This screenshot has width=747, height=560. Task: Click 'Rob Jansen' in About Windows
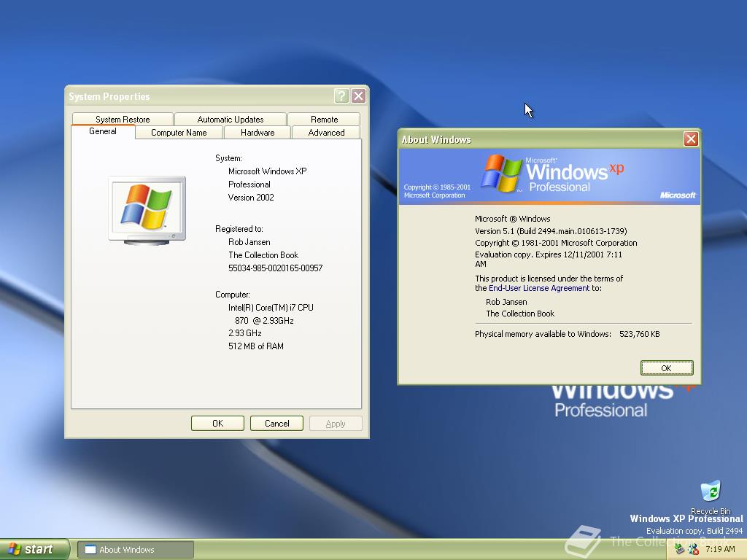click(x=506, y=302)
